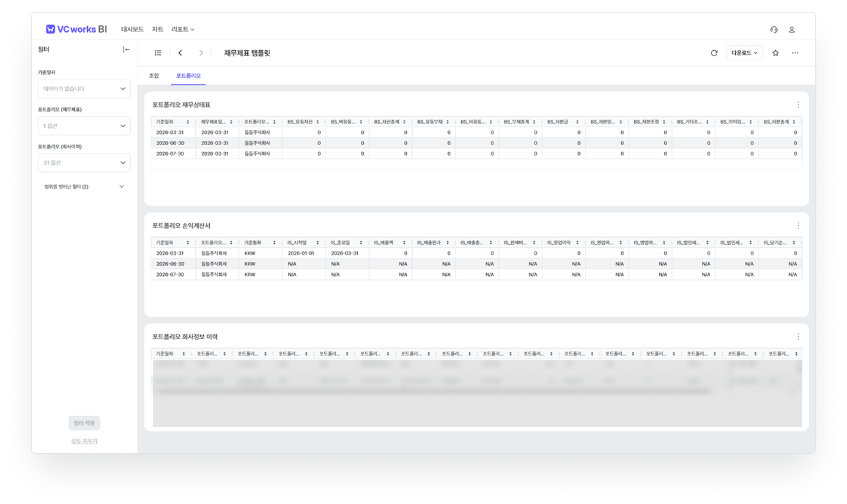
Task: Sort by IS_매출원가 column arrows
Action: click(447, 243)
